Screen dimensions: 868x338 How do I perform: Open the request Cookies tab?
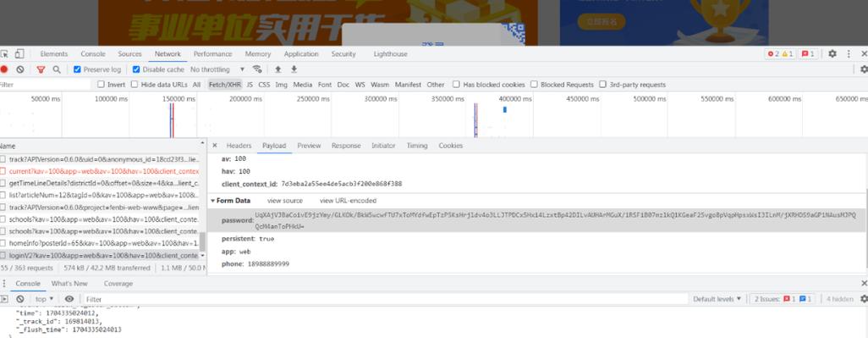pyautogui.click(x=451, y=145)
